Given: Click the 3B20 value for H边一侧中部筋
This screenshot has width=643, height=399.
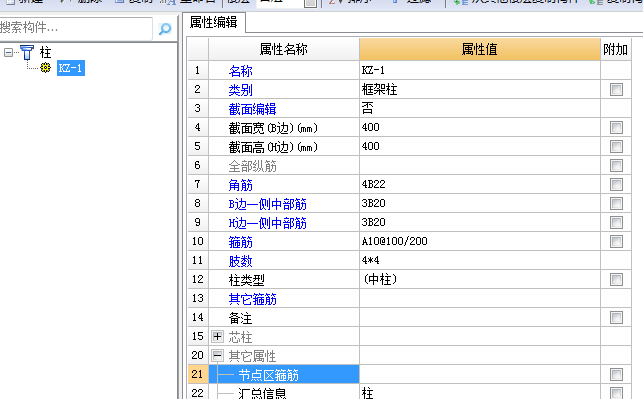Looking at the screenshot, I should (480, 222).
